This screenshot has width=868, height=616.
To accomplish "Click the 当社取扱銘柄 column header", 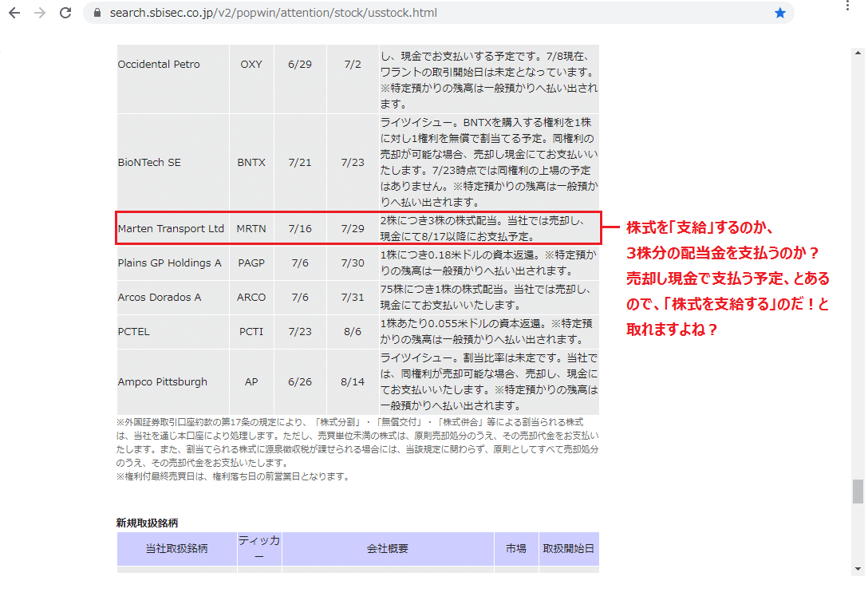I will (176, 548).
